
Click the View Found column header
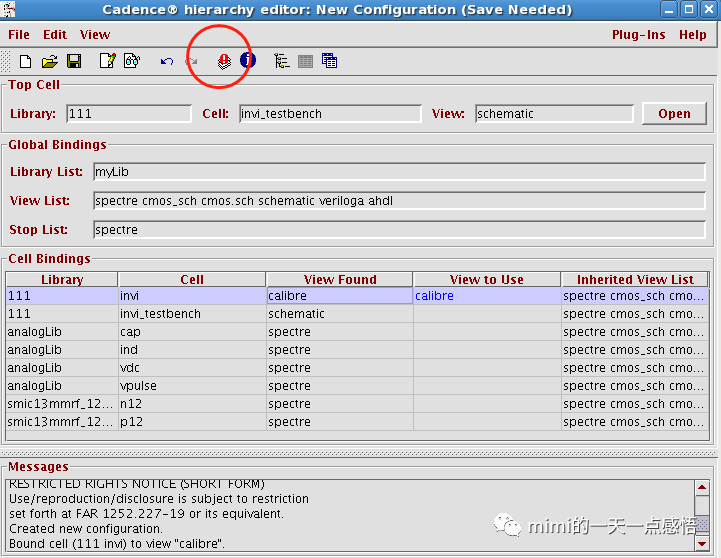pos(340,279)
